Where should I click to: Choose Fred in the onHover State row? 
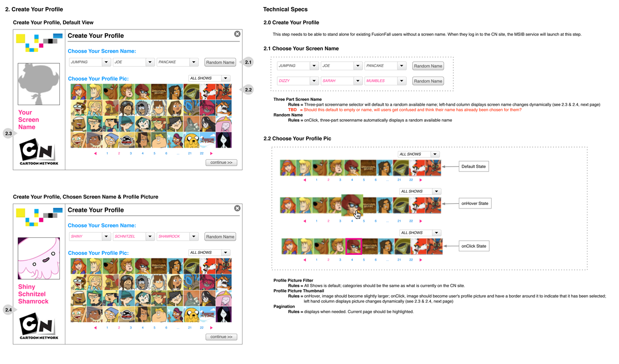coord(304,205)
